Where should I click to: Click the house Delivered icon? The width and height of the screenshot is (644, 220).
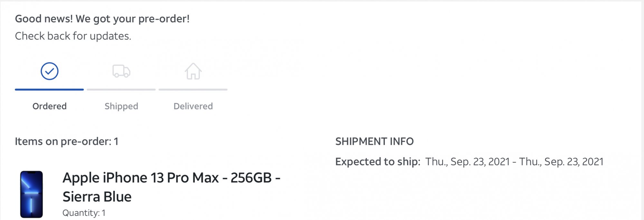(193, 71)
